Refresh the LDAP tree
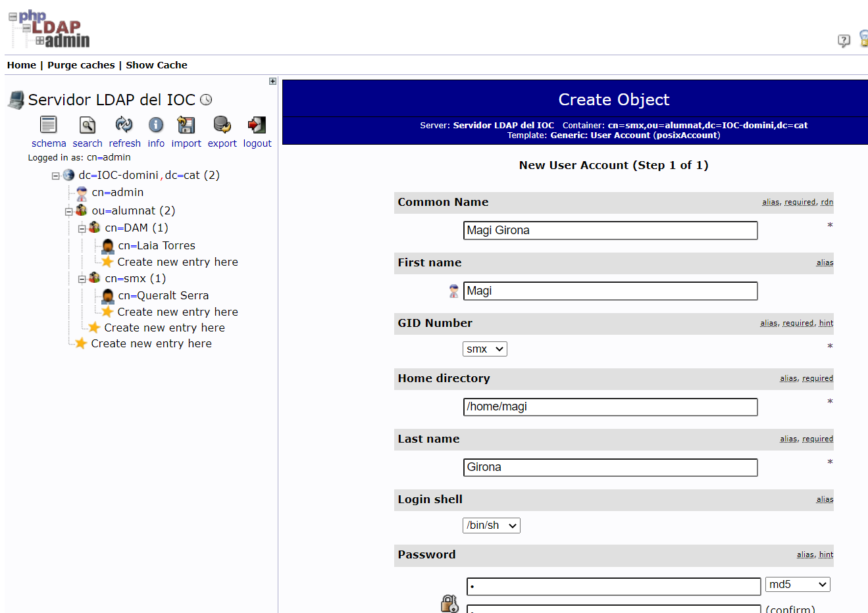 (124, 125)
